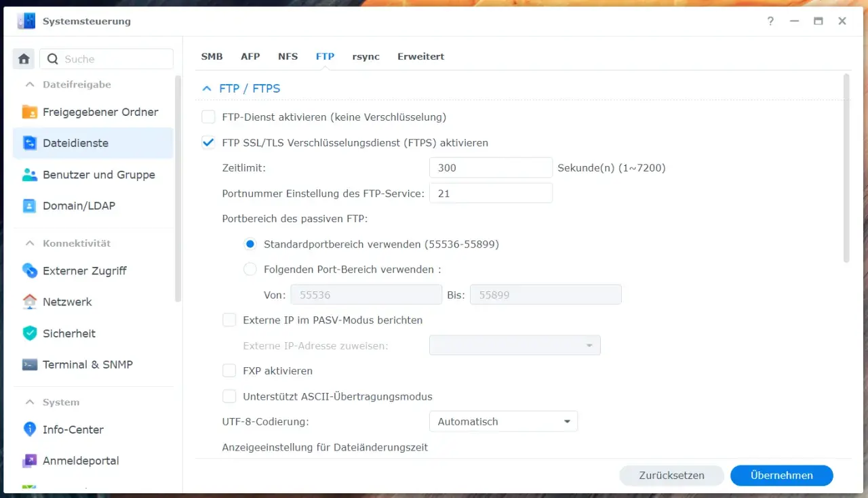Select Folgenden Port-Bereich verwenden radio button
This screenshot has width=868, height=498.
(x=250, y=270)
